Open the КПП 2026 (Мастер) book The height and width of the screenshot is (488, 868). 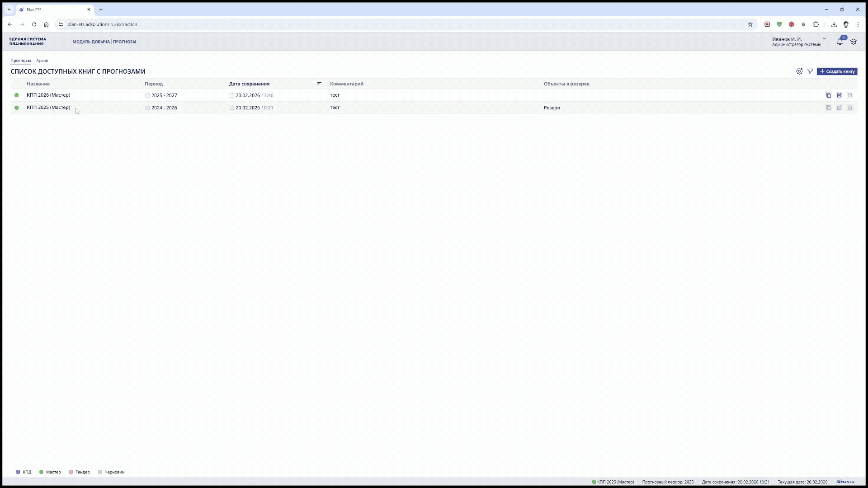pos(48,95)
